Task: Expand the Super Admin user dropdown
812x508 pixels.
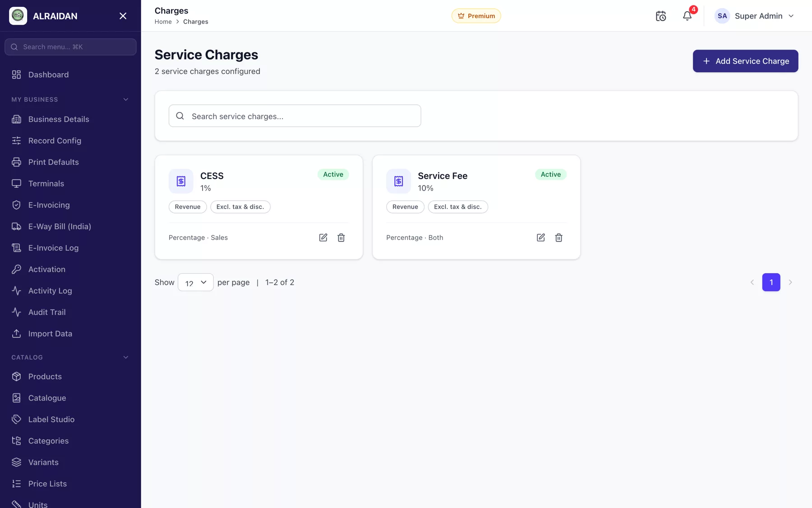Action: 754,16
